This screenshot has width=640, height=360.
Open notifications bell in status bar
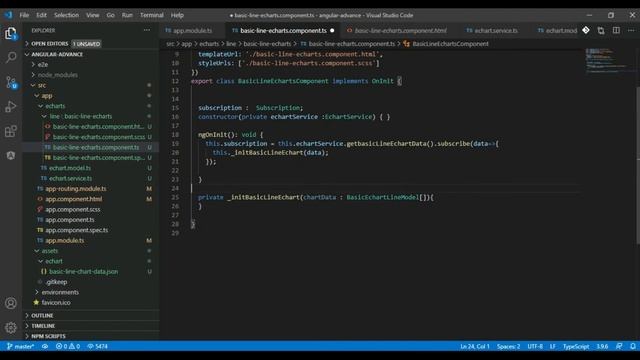coord(632,346)
